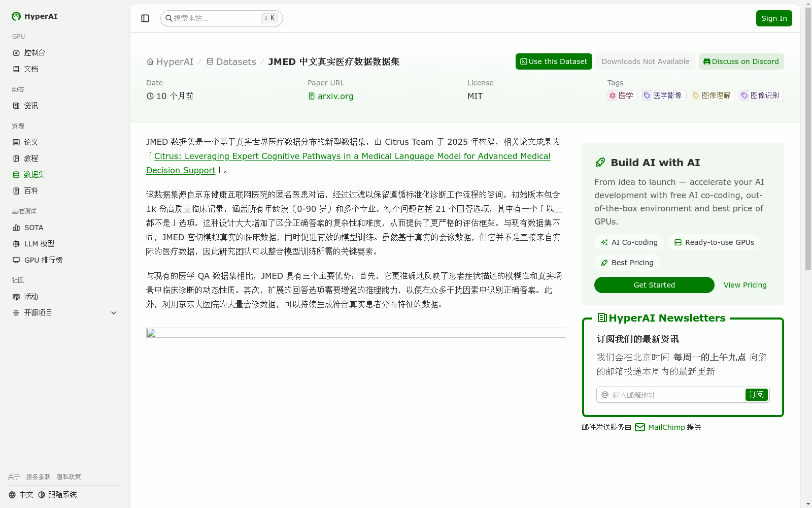812x508 pixels.
Task: Toggle the sidebar panel icon
Action: (x=145, y=18)
